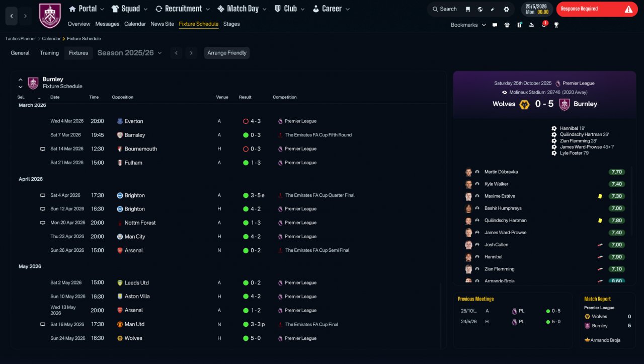Click the Search field
This screenshot has height=364, width=644.
tap(444, 9)
